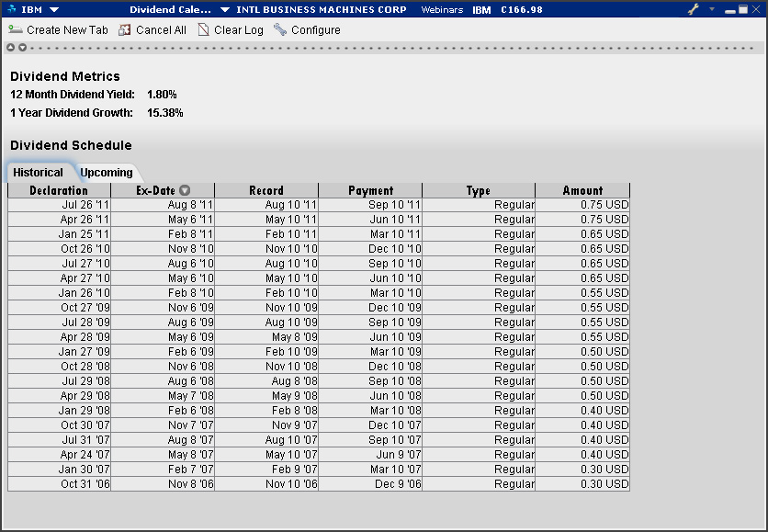Click payment date Dec 9 '06

click(370, 484)
